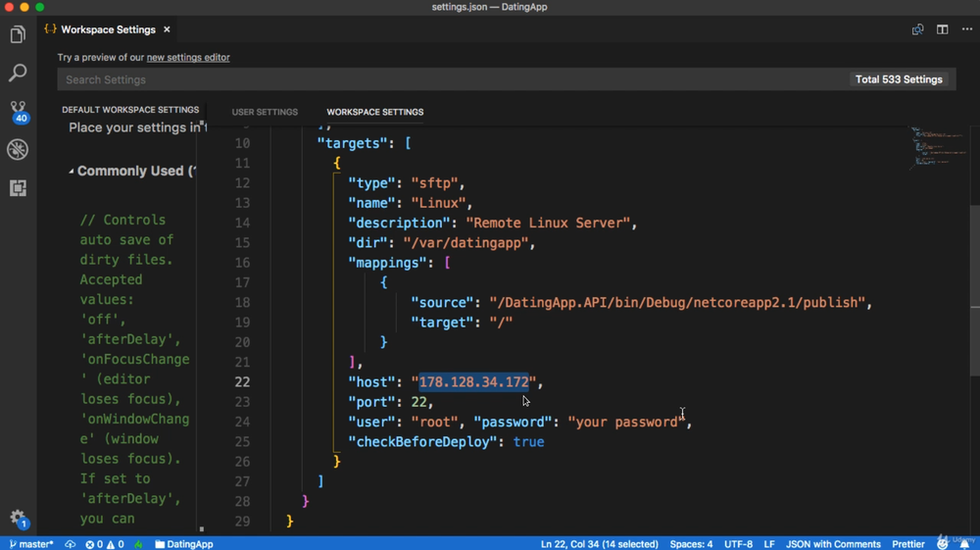
Task: Click the port value 22
Action: click(x=418, y=402)
